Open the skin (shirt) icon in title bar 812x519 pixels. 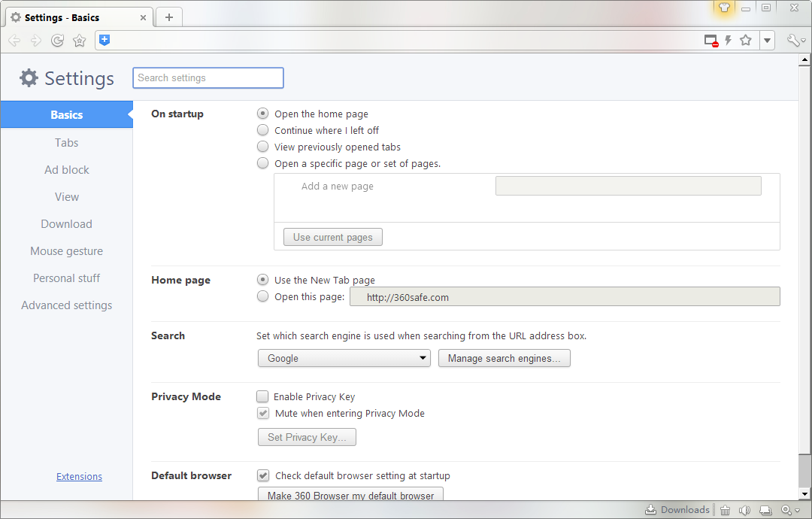[724, 8]
